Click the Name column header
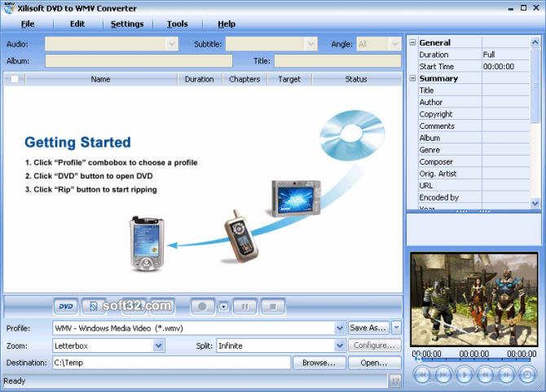 coord(101,79)
